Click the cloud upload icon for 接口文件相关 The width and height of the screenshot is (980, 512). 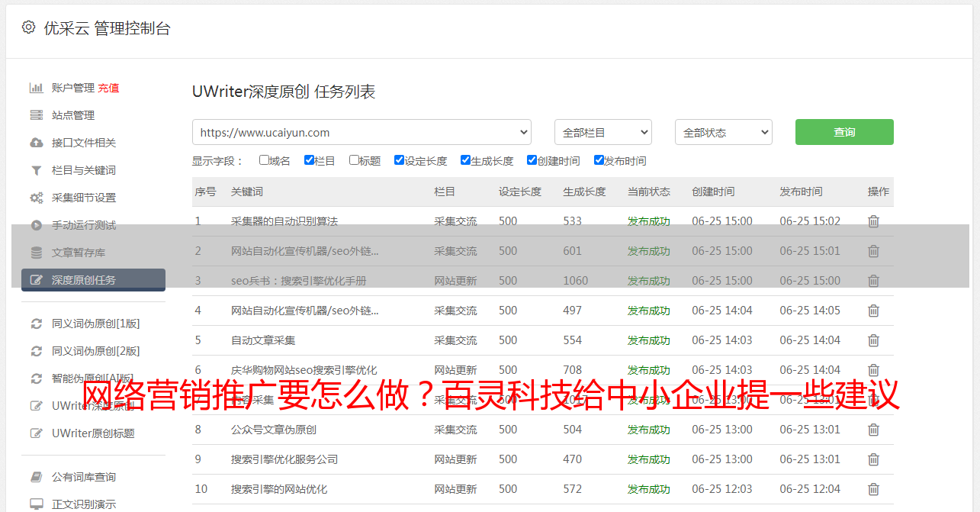(x=36, y=143)
